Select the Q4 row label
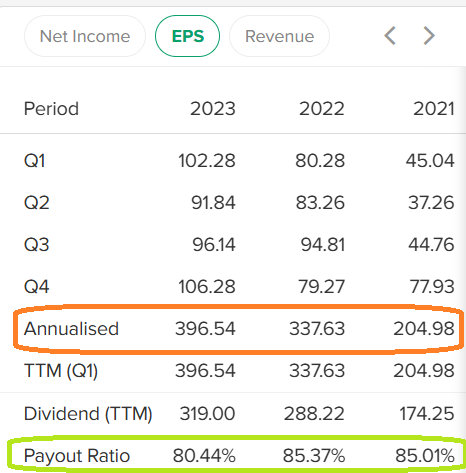Image resolution: width=466 pixels, height=473 pixels. point(37,287)
